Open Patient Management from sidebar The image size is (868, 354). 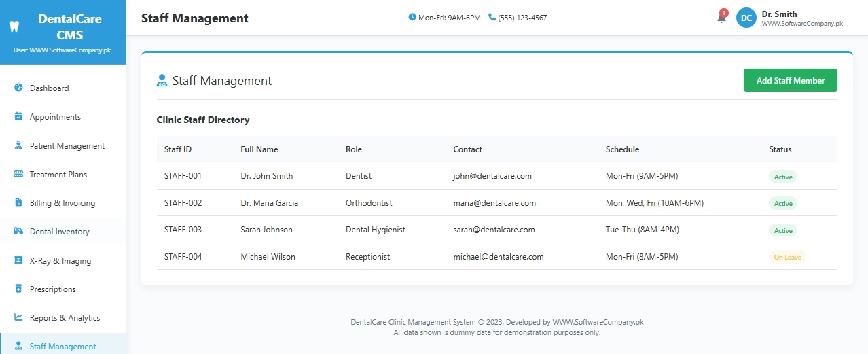tap(67, 146)
